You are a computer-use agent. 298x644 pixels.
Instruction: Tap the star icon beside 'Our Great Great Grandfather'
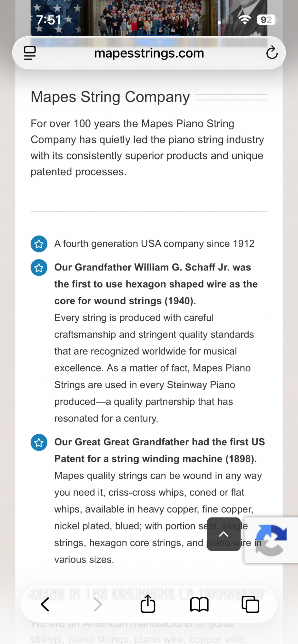39,442
